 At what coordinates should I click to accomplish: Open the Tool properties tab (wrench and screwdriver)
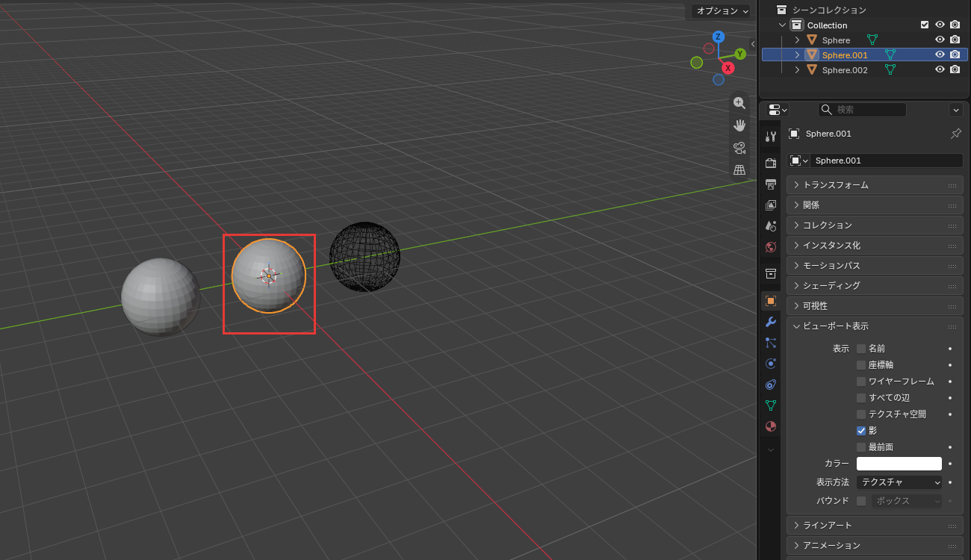[771, 136]
